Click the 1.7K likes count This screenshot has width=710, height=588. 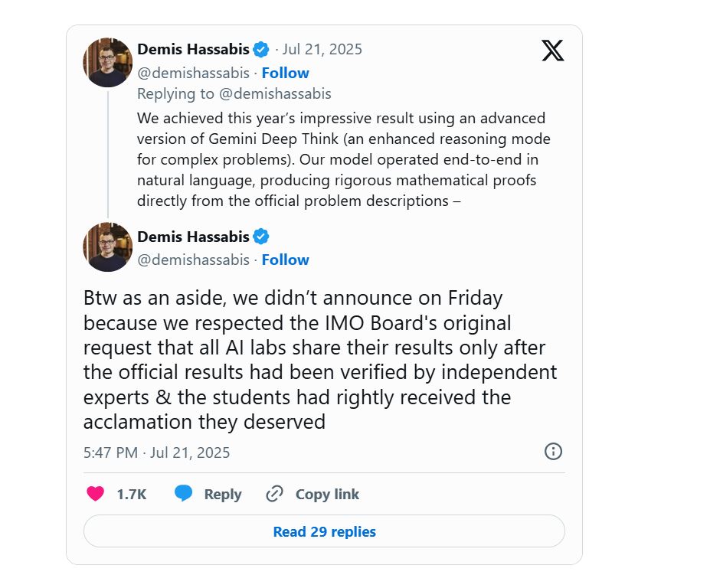tap(131, 494)
